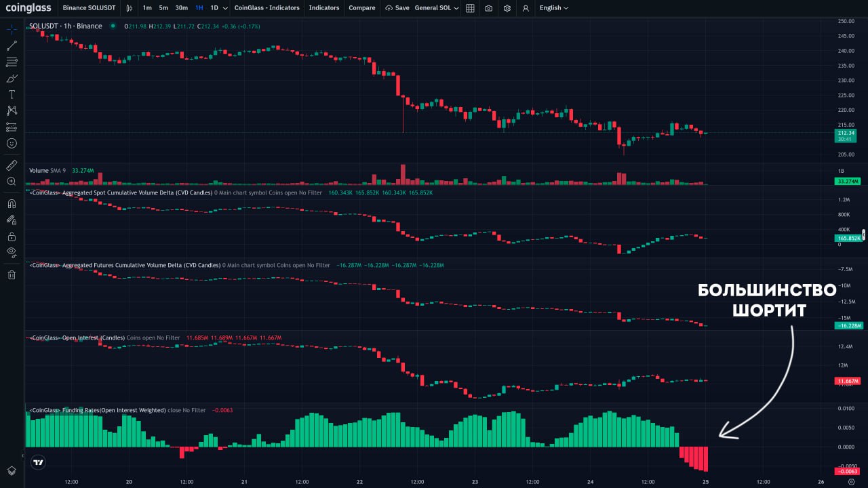Expand the 1D timeframe dropdown
This screenshot has height=488, width=868.
pos(218,8)
